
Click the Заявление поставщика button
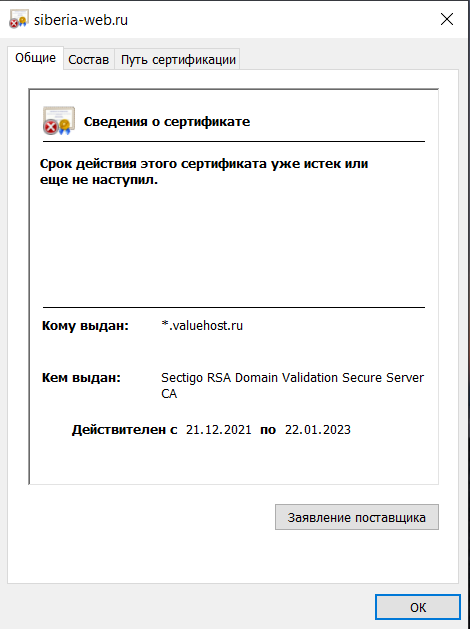357,517
